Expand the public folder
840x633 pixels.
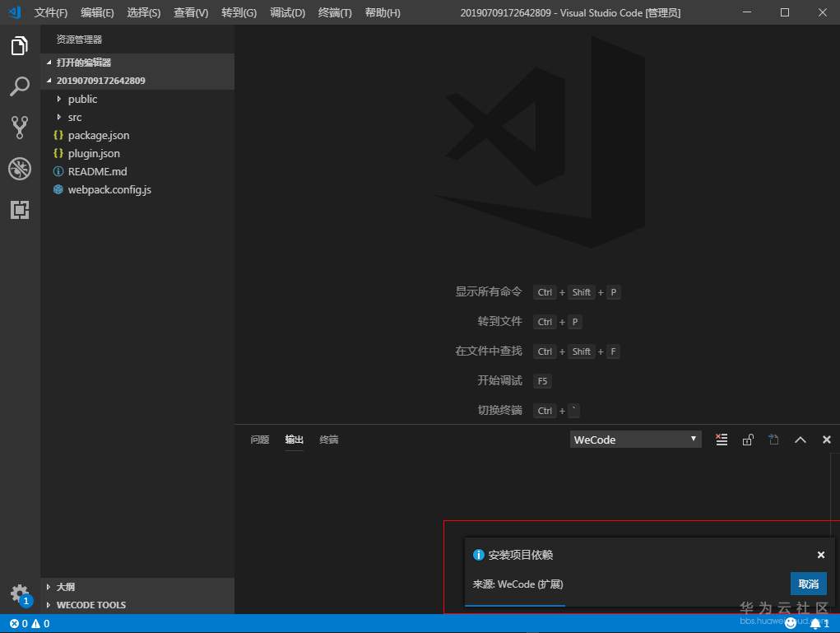59,99
